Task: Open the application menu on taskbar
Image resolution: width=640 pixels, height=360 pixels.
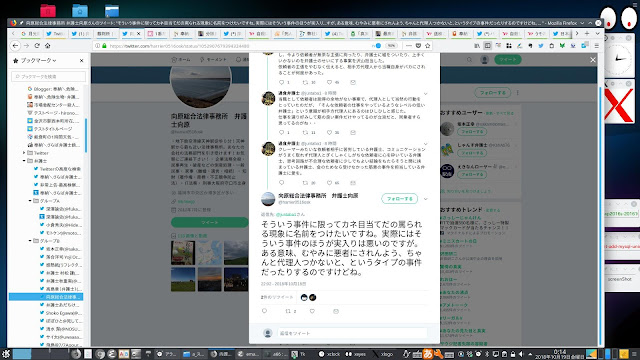Action: [6, 354]
